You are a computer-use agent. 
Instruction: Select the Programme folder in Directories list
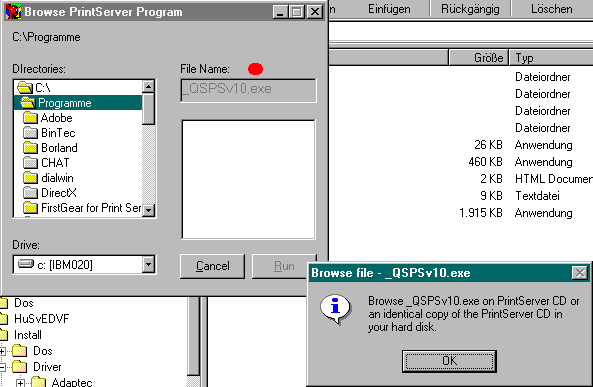click(78, 103)
